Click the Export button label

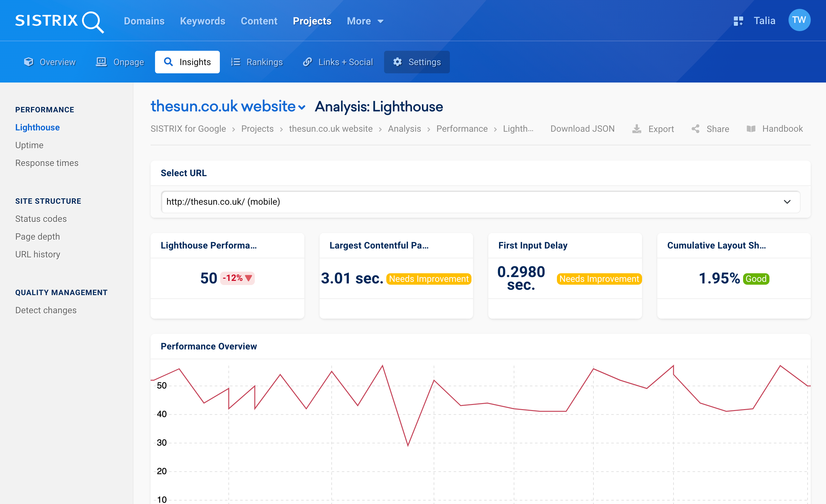click(661, 129)
